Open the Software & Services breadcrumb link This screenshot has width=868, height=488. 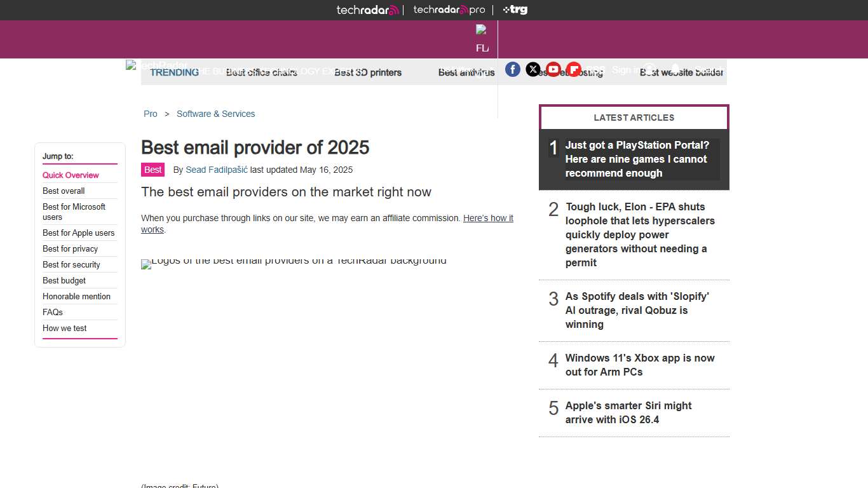(215, 114)
